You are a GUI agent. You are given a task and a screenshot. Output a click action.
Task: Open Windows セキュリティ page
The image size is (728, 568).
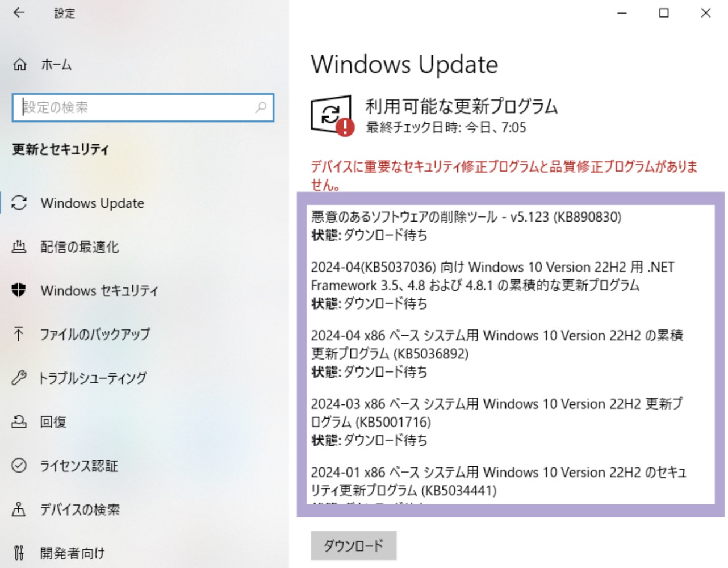pyautogui.click(x=99, y=290)
